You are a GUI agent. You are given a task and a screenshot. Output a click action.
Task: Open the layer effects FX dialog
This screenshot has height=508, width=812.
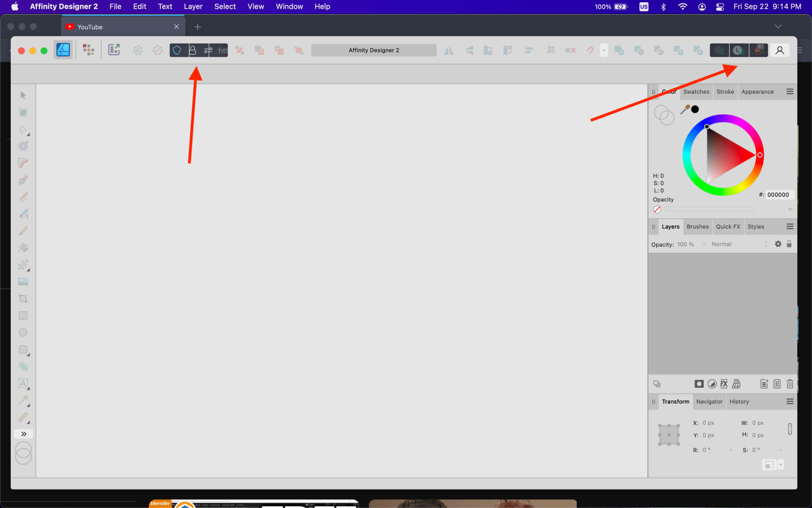click(x=724, y=383)
